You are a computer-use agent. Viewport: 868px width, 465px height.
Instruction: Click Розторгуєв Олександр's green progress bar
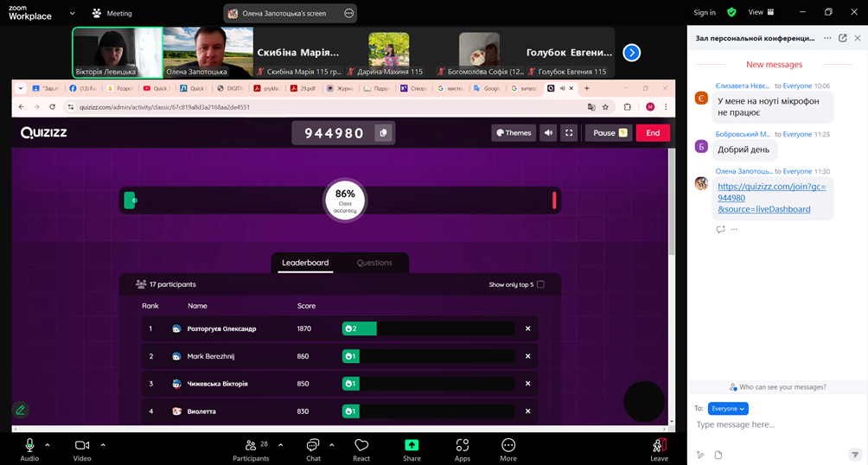coord(360,328)
